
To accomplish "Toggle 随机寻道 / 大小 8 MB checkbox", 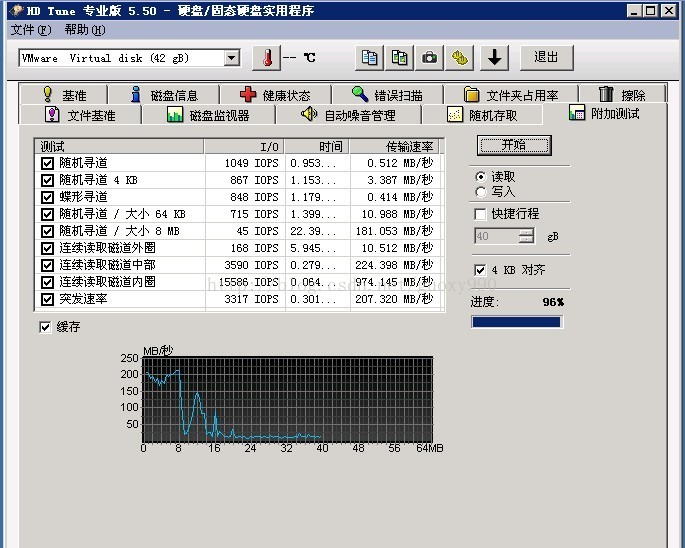I will [x=47, y=232].
